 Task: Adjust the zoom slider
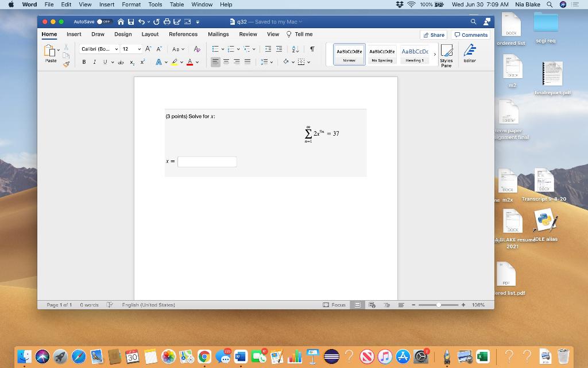coord(439,305)
